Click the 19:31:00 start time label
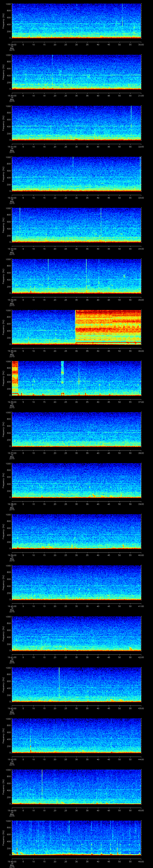 [x=12, y=146]
